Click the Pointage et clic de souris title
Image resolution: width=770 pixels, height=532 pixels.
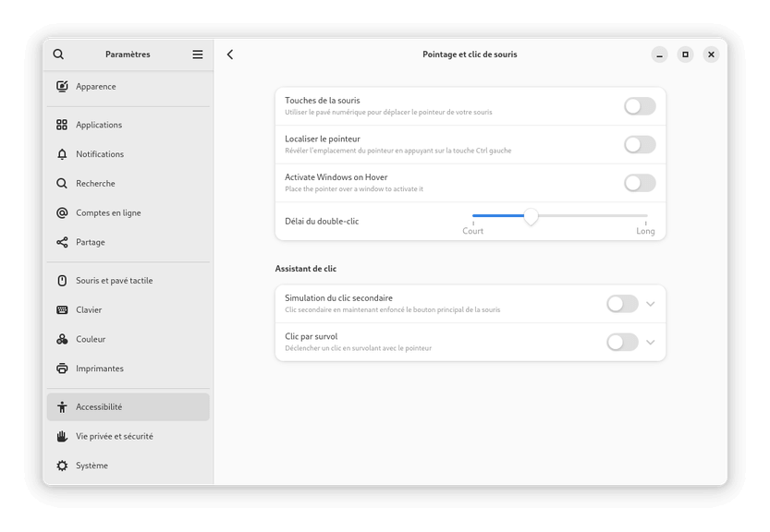tap(470, 54)
